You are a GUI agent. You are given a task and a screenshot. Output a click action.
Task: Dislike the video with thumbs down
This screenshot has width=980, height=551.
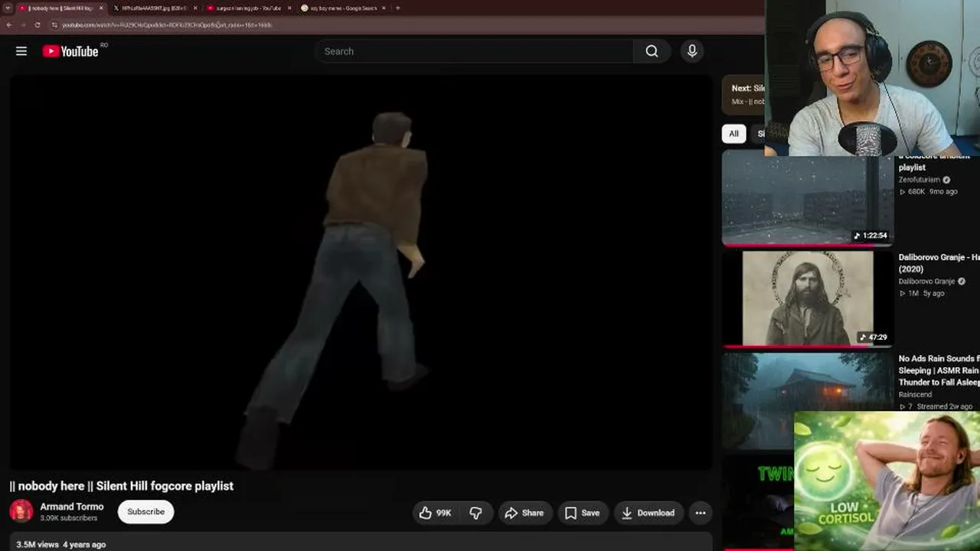click(x=475, y=513)
